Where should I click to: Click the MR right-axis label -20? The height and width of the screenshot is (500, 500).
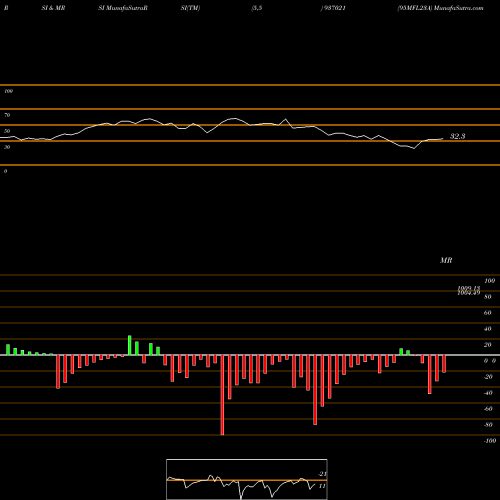coord(488,377)
